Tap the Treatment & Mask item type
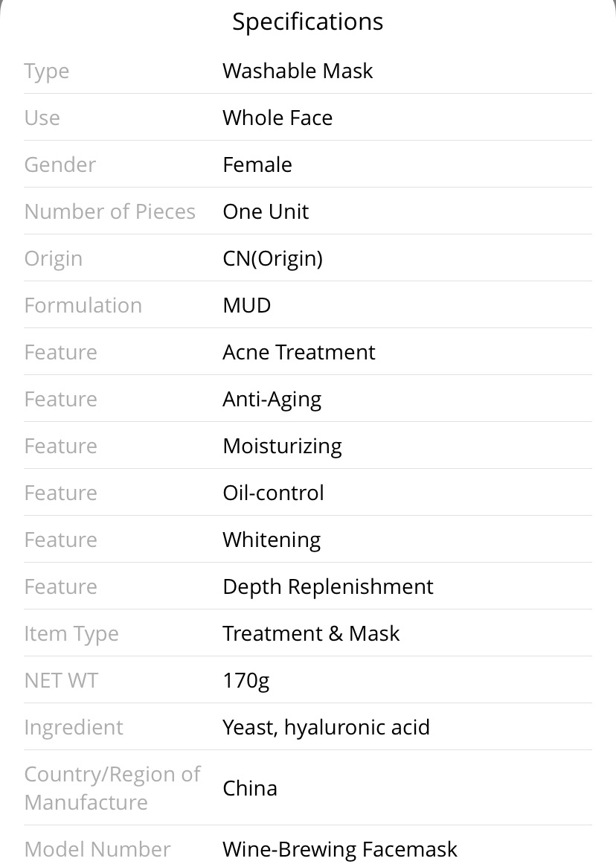The height and width of the screenshot is (867, 616). (311, 633)
